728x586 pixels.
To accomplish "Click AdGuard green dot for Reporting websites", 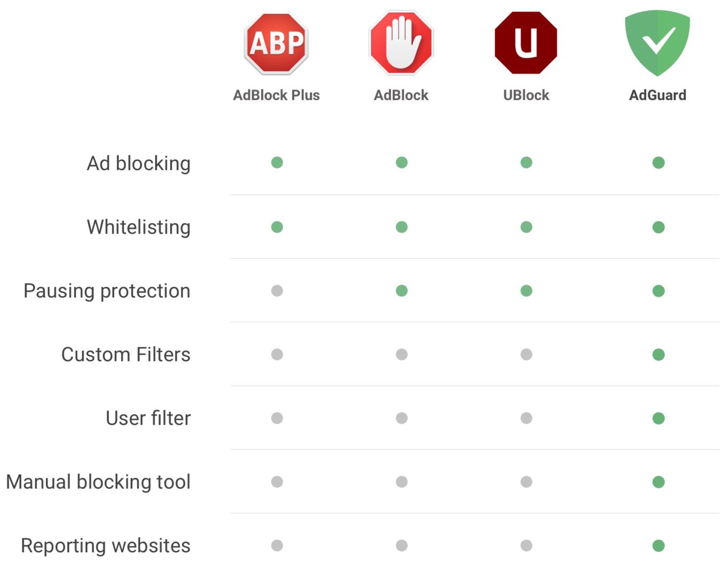I will coord(658,546).
